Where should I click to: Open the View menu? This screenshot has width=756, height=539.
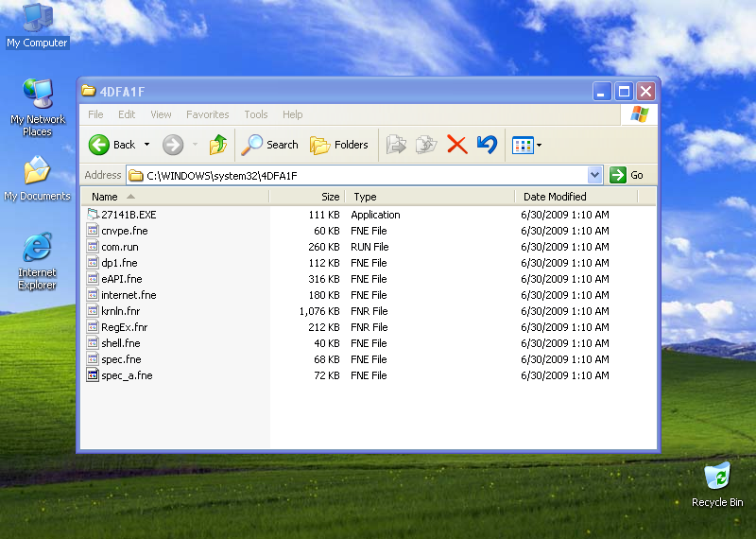point(161,114)
